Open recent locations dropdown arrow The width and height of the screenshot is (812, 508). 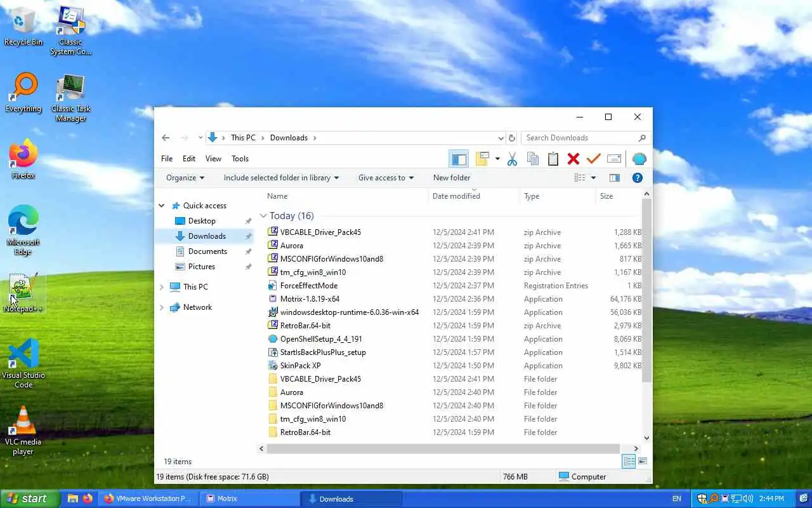[200, 138]
